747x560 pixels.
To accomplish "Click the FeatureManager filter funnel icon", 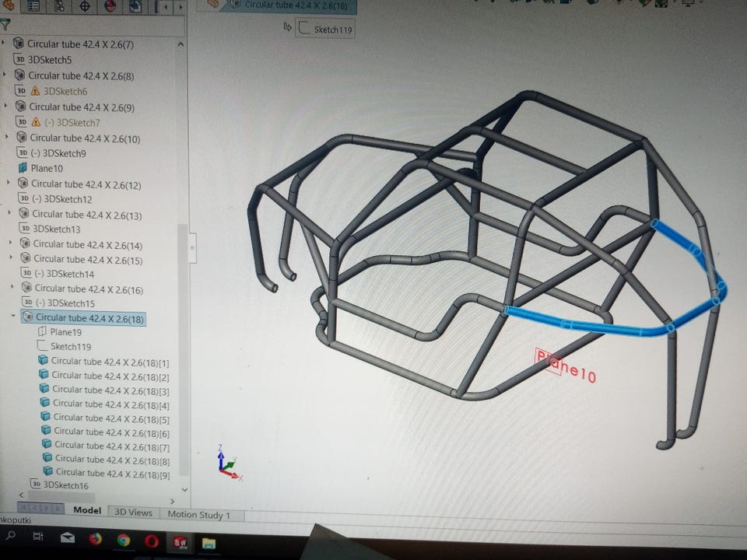I will [x=5, y=24].
